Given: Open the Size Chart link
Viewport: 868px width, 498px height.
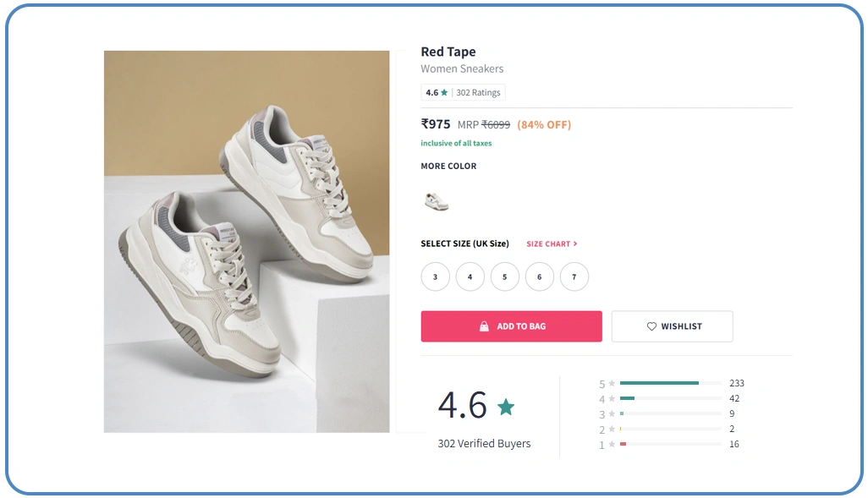Looking at the screenshot, I should (x=552, y=244).
